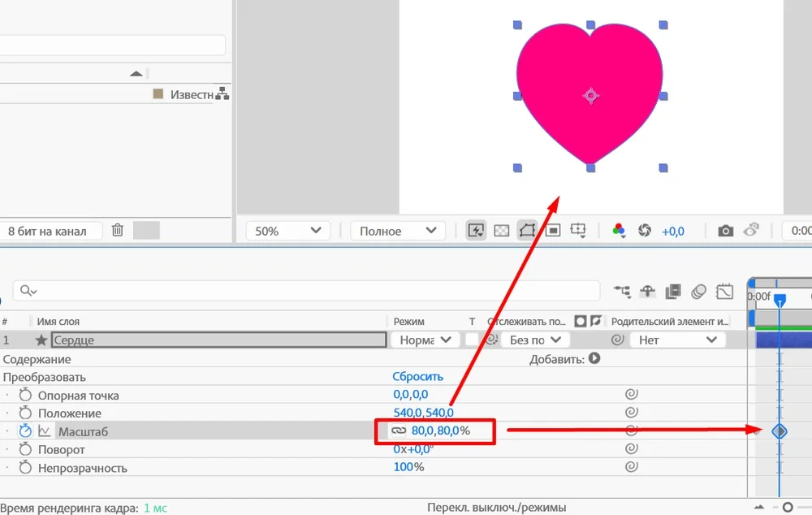Toggle the active stopwatch for Масштаб

click(25, 431)
